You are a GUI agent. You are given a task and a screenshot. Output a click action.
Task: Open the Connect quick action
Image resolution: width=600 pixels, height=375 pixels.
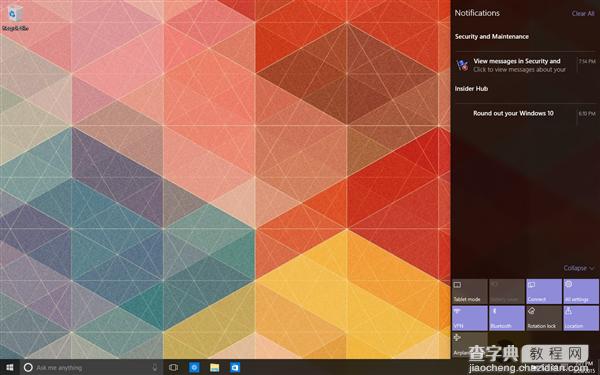coord(544,292)
